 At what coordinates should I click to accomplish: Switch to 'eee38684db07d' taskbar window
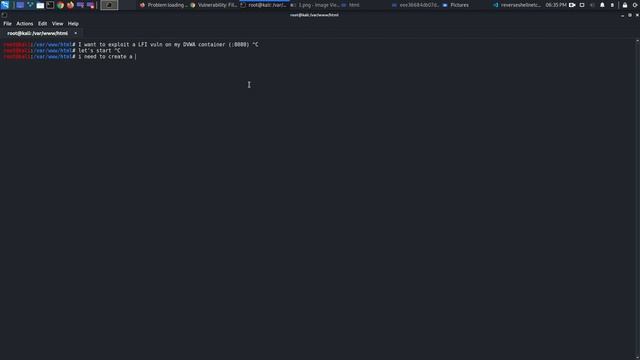(x=415, y=5)
